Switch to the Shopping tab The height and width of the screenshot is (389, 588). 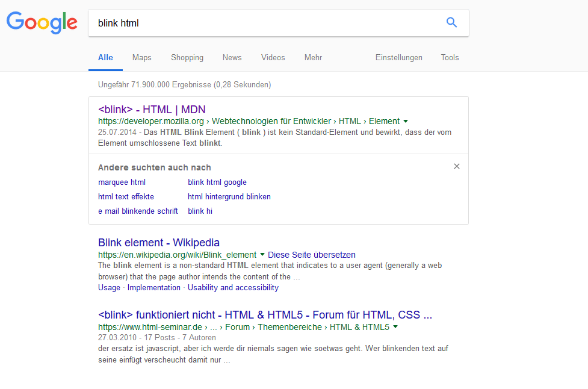click(187, 57)
